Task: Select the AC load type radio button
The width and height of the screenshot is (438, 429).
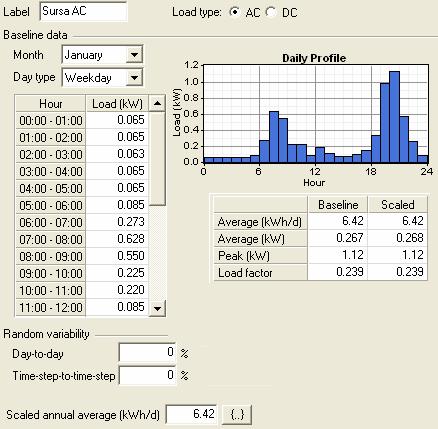Action: (x=235, y=12)
